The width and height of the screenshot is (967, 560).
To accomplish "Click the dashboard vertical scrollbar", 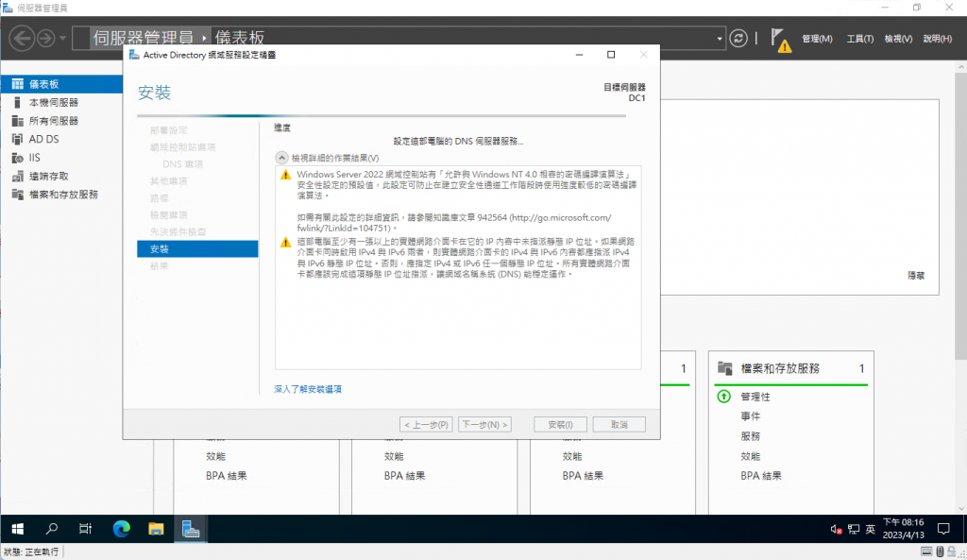I will pos(960,216).
